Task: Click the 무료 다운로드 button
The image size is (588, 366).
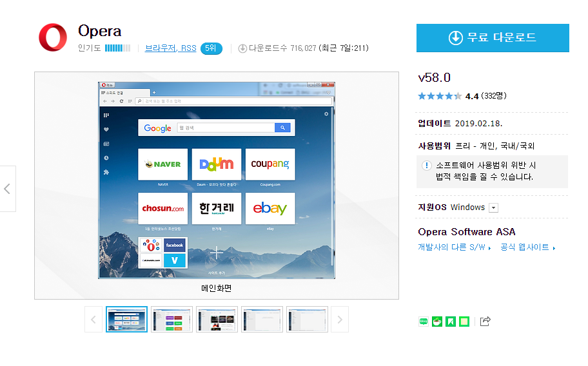Action: 493,38
